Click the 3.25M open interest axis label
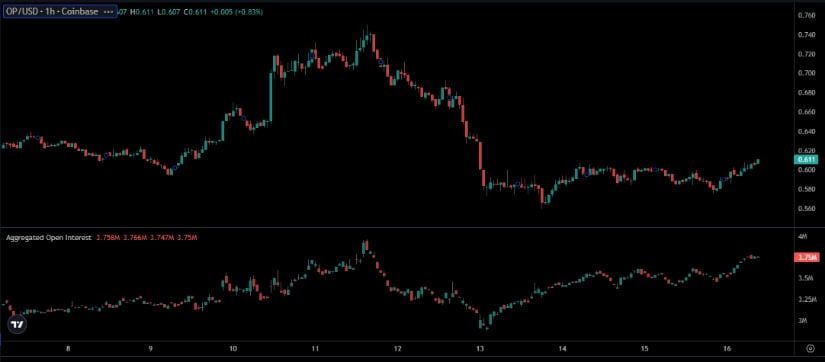825x362 pixels. [807, 299]
